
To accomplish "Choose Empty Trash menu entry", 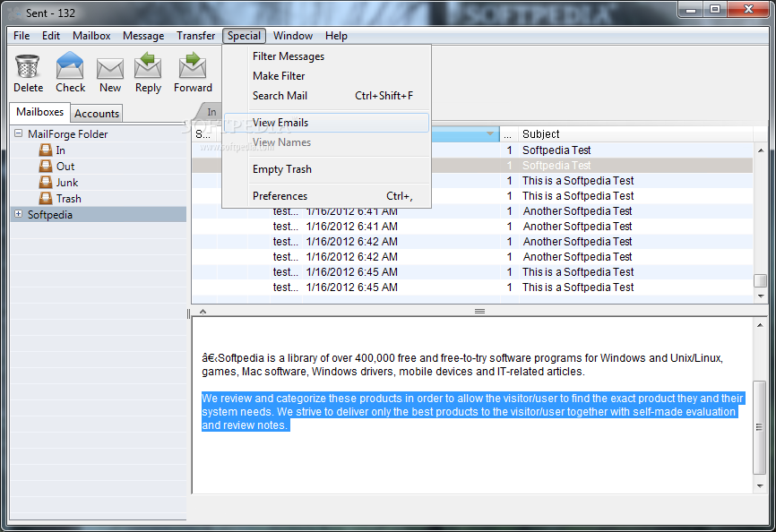I will 327,169.
